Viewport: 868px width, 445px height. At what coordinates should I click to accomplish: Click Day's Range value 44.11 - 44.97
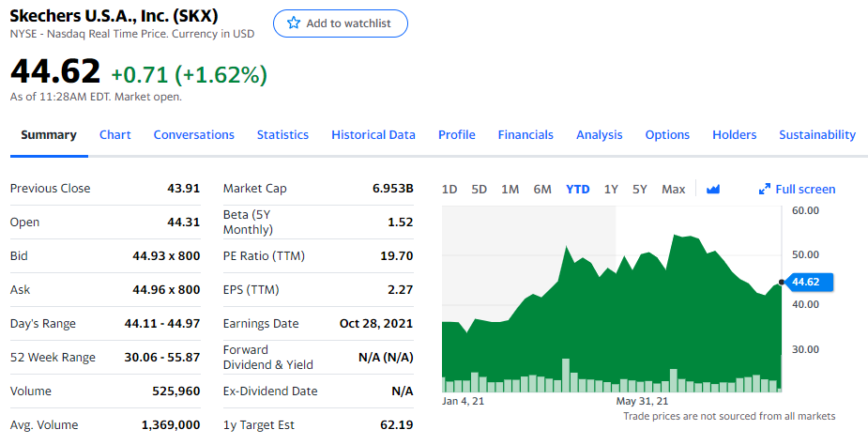[161, 324]
